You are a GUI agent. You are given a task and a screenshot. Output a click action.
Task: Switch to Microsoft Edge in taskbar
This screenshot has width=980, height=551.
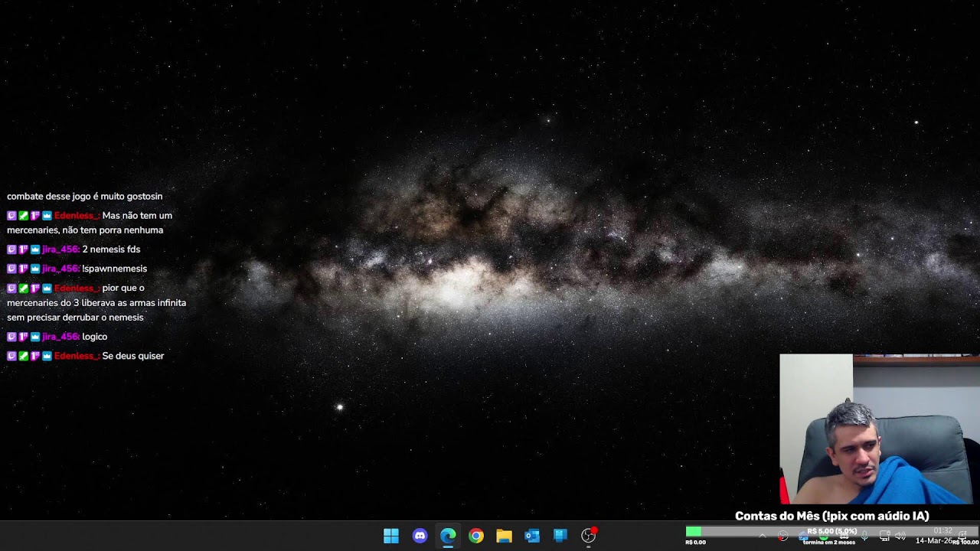[448, 536]
